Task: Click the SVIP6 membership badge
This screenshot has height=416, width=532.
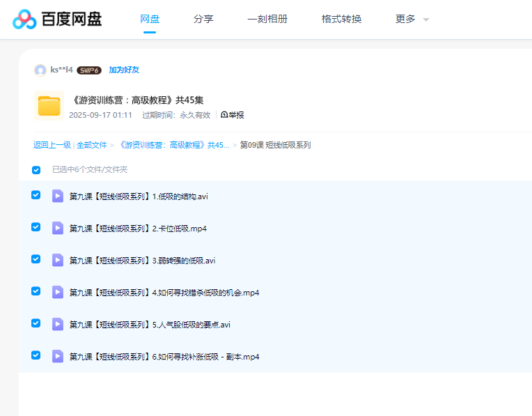Action: coord(89,70)
